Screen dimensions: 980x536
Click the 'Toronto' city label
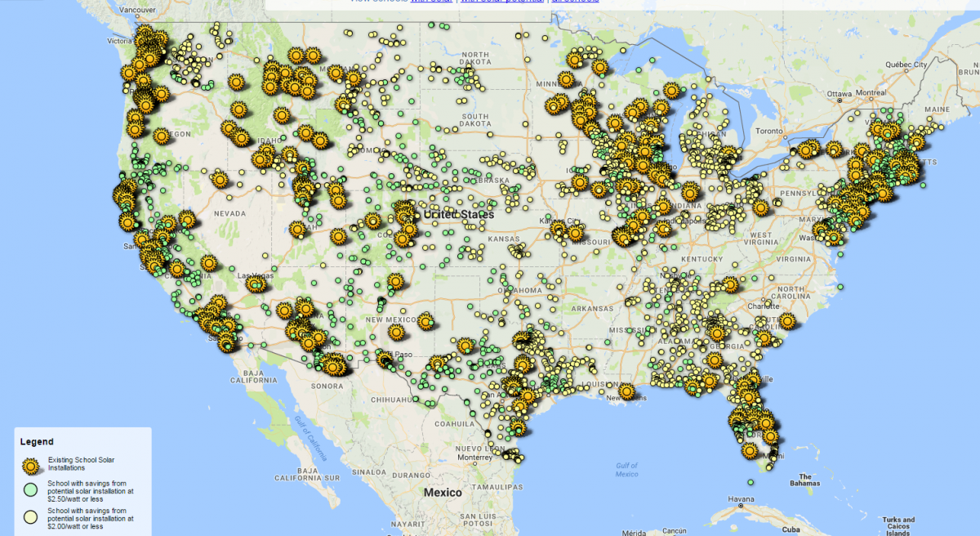pyautogui.click(x=771, y=130)
